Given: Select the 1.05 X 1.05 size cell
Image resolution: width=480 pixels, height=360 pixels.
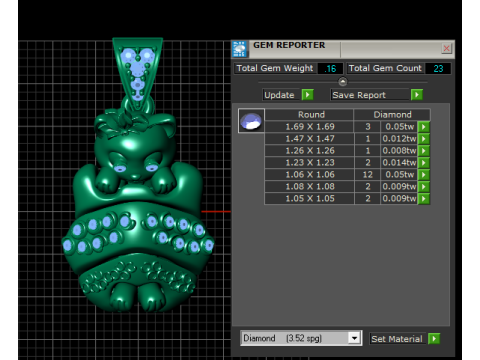Looking at the screenshot, I should click(x=310, y=199).
